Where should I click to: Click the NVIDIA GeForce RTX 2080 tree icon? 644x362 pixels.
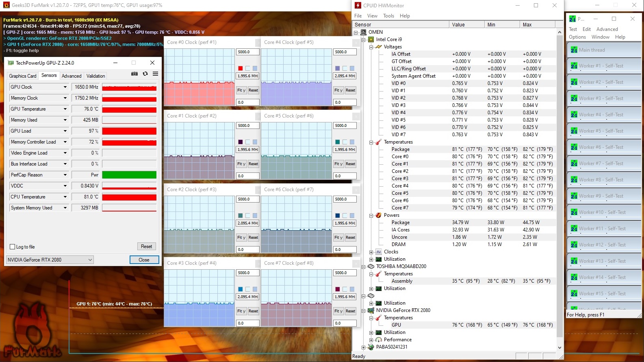[x=371, y=310]
